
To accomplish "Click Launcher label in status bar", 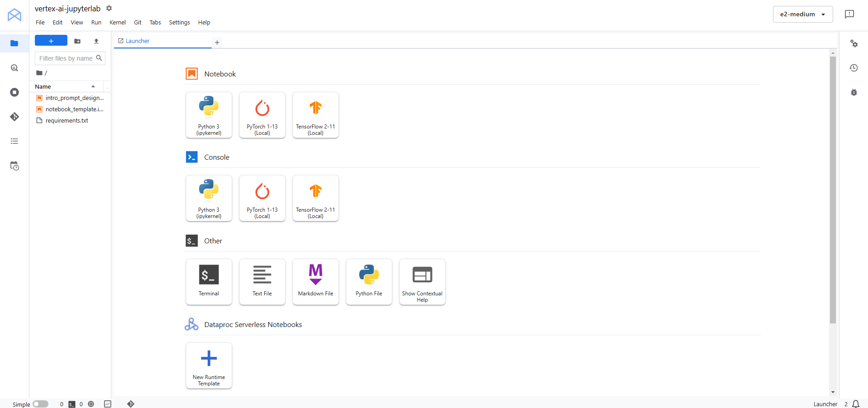I will tap(825, 404).
